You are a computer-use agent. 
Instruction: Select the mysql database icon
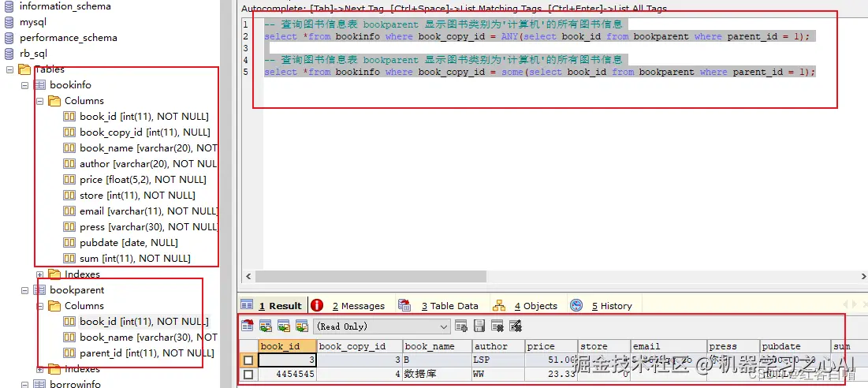click(9, 22)
